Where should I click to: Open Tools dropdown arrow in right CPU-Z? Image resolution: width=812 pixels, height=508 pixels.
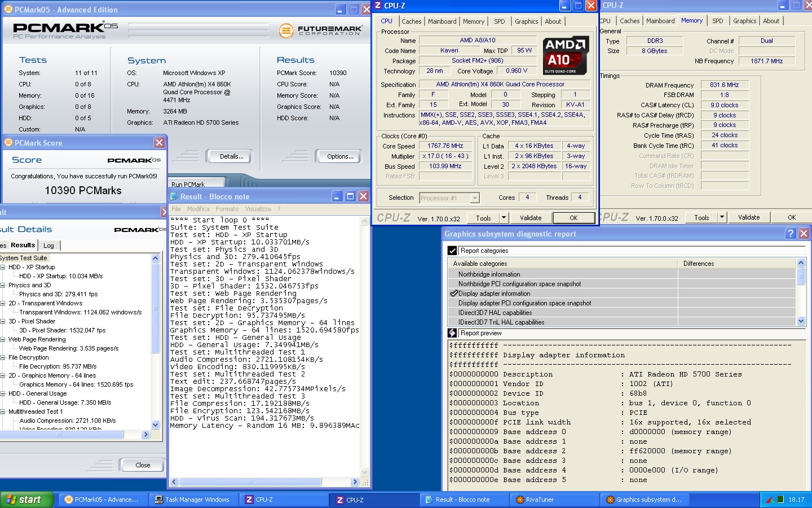(722, 217)
